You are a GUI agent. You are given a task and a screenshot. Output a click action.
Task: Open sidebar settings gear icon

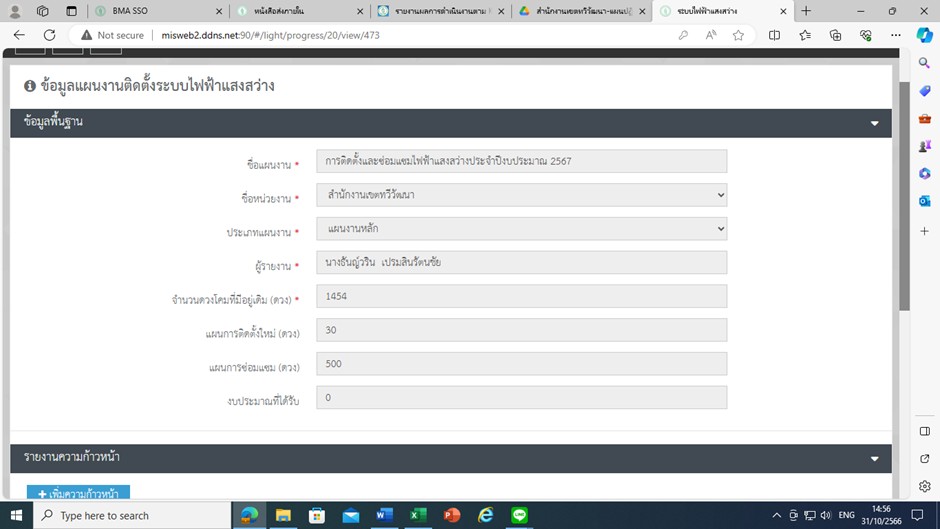925,486
